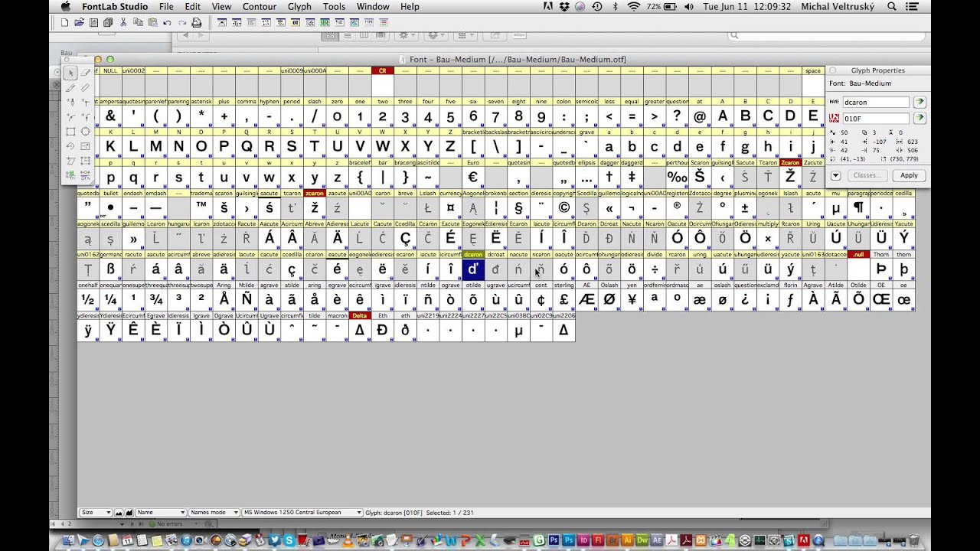Select the arrow Edit tool in the tools palette
The width and height of the screenshot is (980, 551).
70,73
